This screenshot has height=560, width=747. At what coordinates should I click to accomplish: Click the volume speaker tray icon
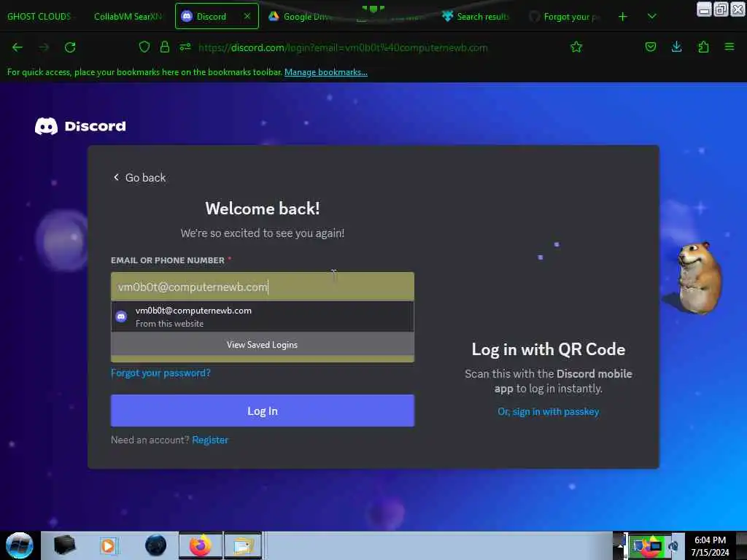click(673, 546)
